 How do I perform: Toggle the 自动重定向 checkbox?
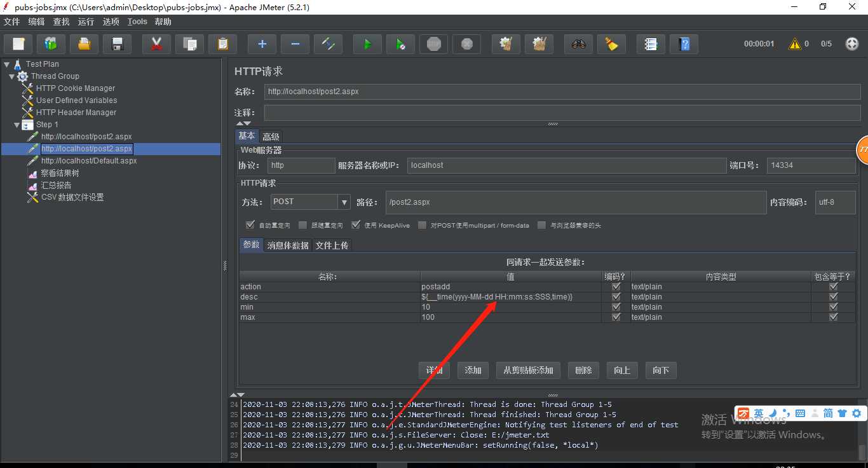click(x=250, y=225)
